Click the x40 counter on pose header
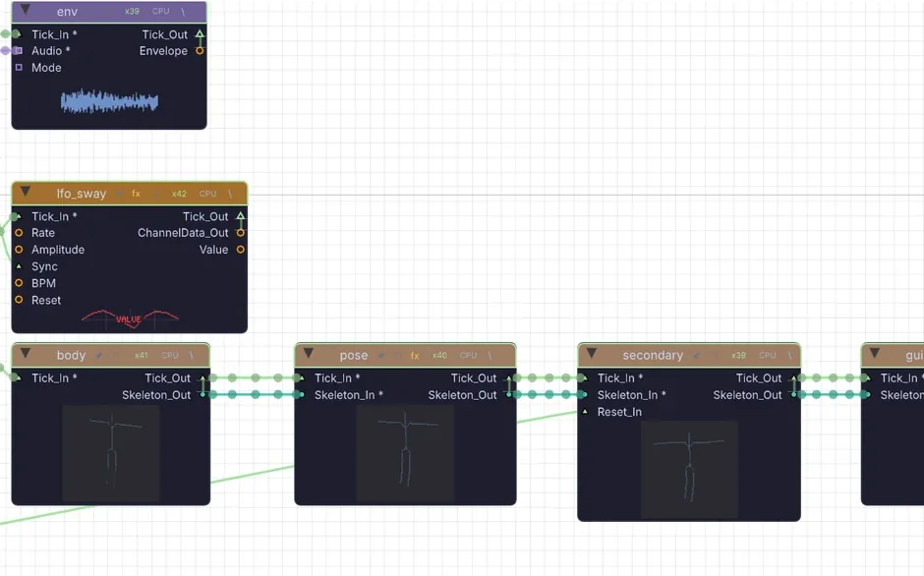 (x=439, y=356)
